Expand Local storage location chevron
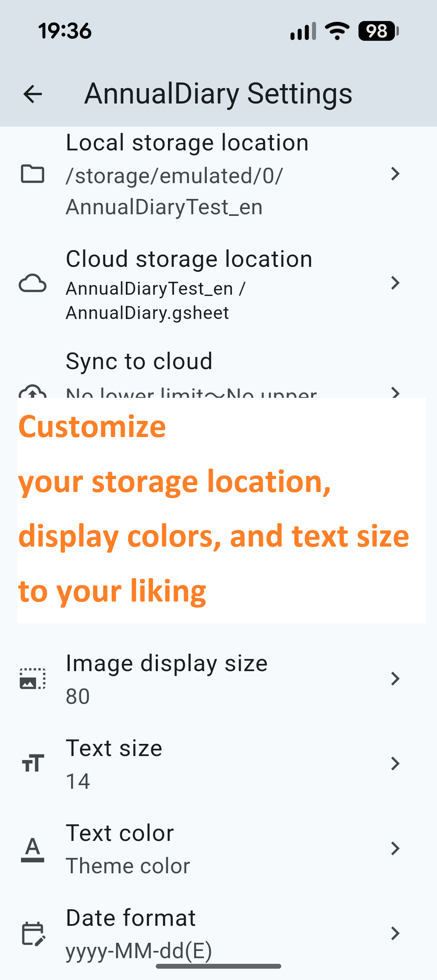The height and width of the screenshot is (980, 437). (x=395, y=174)
